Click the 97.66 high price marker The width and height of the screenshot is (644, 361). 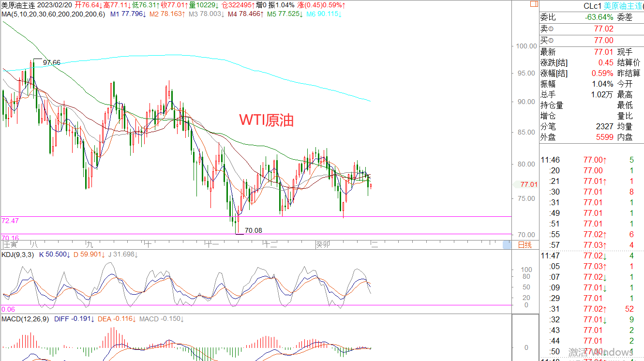point(51,62)
